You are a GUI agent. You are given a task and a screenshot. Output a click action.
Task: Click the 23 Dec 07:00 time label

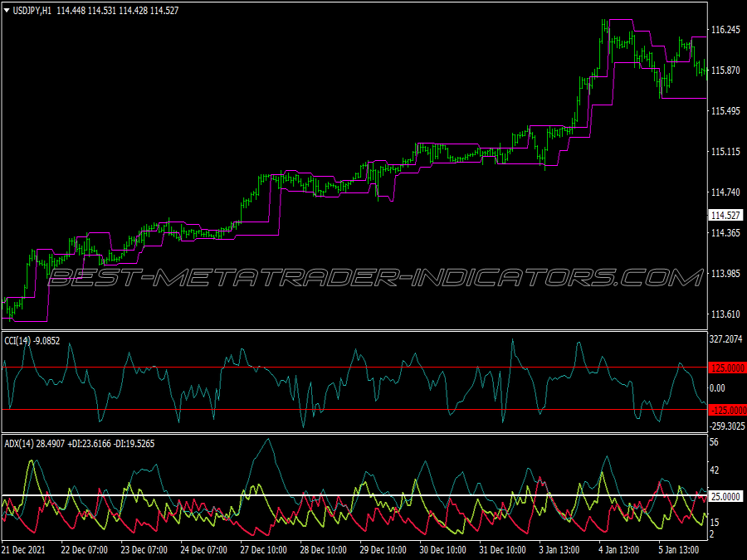[x=144, y=550]
